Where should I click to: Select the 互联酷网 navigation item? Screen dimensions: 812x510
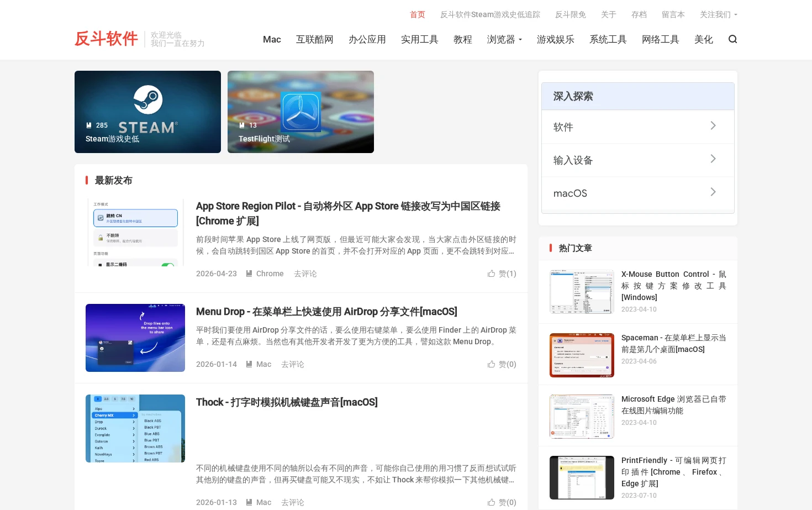(x=315, y=39)
